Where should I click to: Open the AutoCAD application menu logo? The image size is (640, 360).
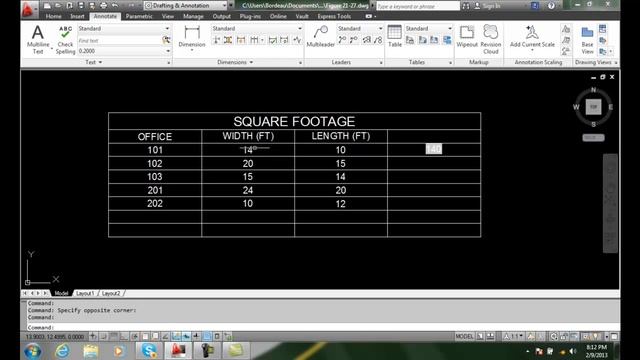tap(28, 9)
